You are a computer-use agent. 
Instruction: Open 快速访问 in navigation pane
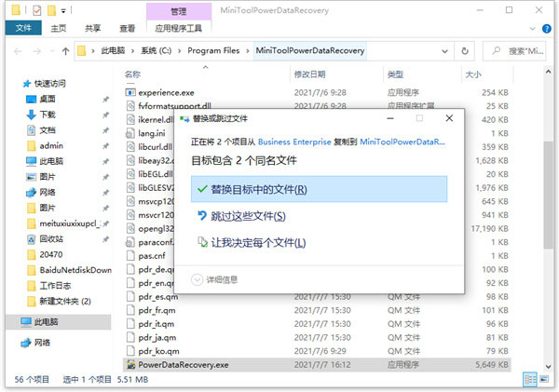[50, 84]
